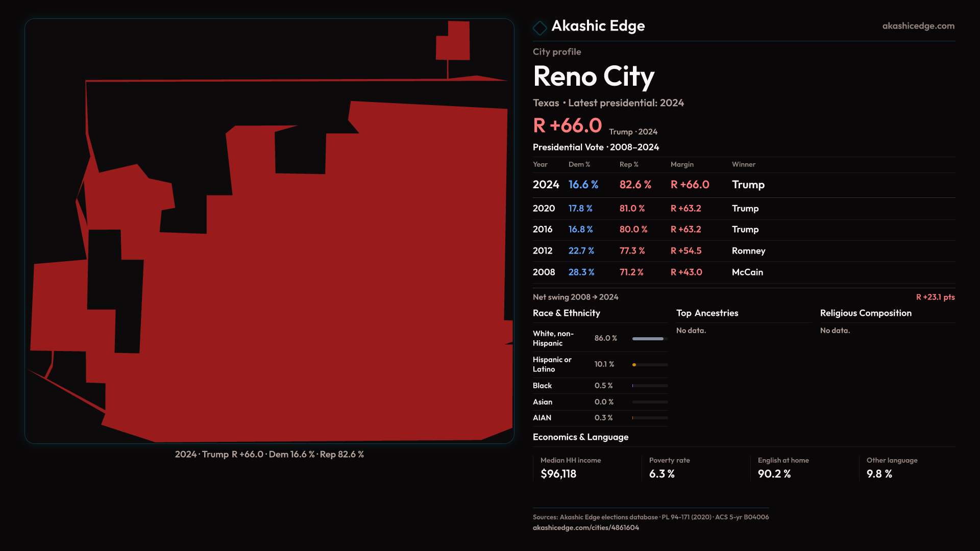This screenshot has height=551, width=980.
Task: Select the 2012 Romney result row
Action: [x=648, y=251]
